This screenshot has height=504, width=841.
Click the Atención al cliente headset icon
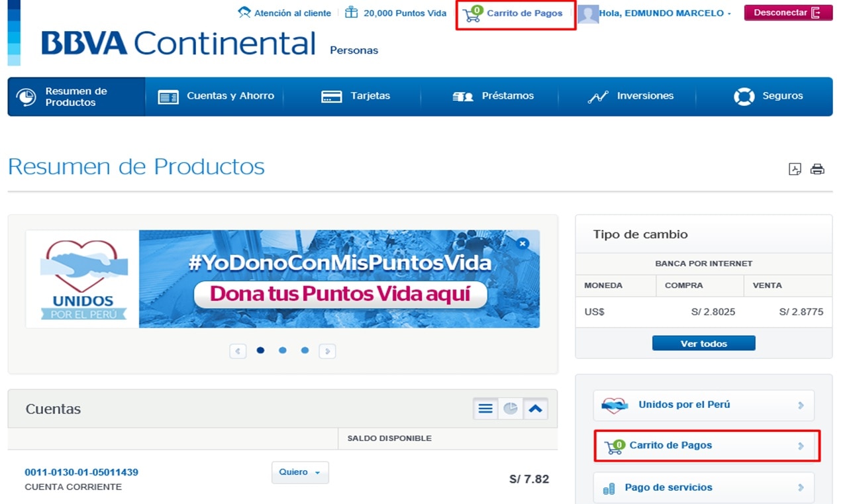tap(244, 13)
